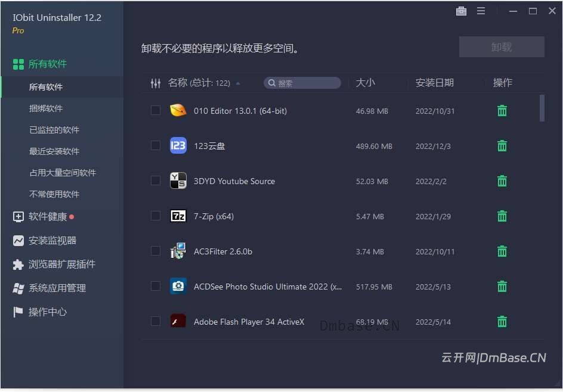563x392 pixels.
Task: Click the ACDSee Photo Studio app icon
Action: 178,286
